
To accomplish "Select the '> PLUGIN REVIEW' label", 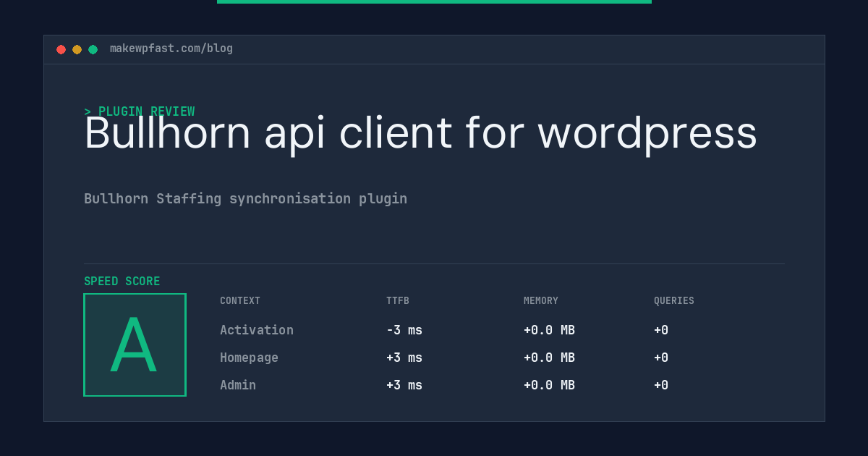I will (x=140, y=111).
